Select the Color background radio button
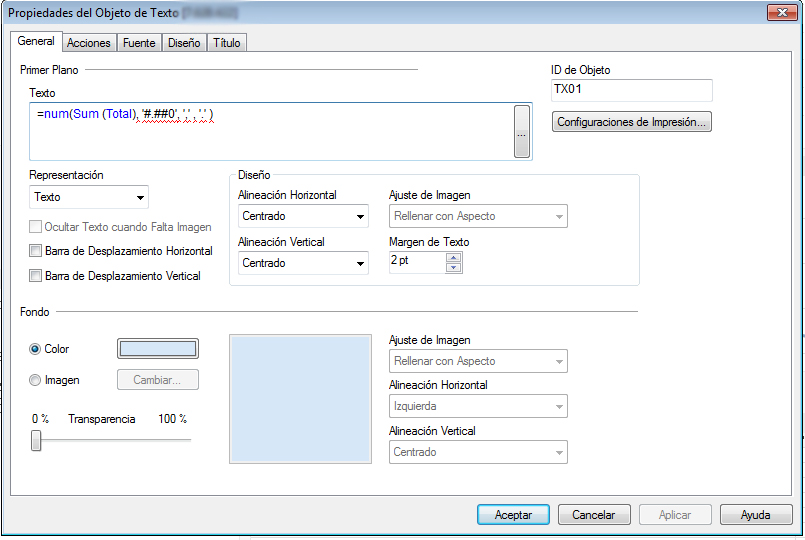The height and width of the screenshot is (540, 805). (36, 349)
